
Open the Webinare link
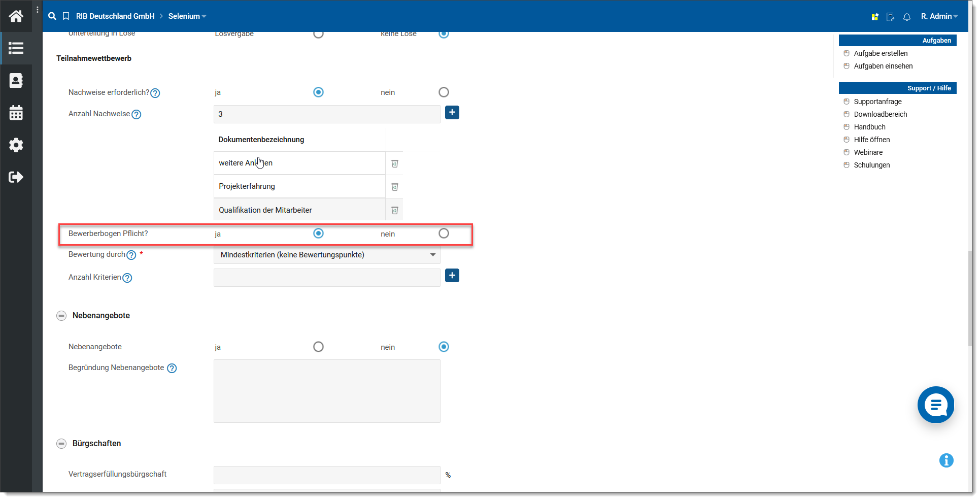point(868,152)
